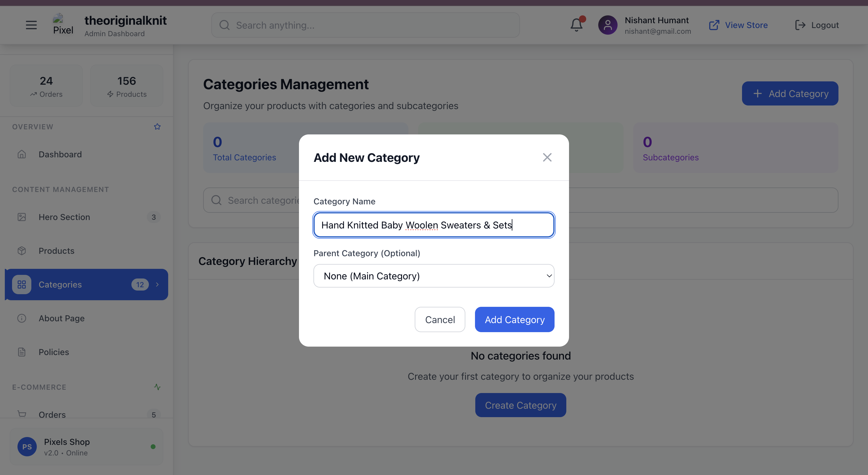Click the Pixel store logo image
This screenshot has height=475, width=868.
[x=63, y=24]
